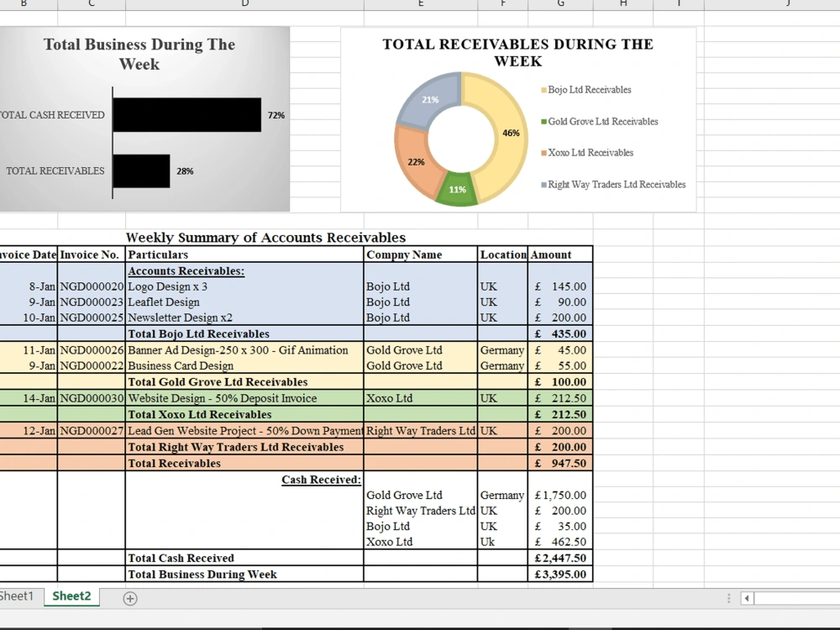Select the 46% yellow doughnut segment

[x=507, y=134]
